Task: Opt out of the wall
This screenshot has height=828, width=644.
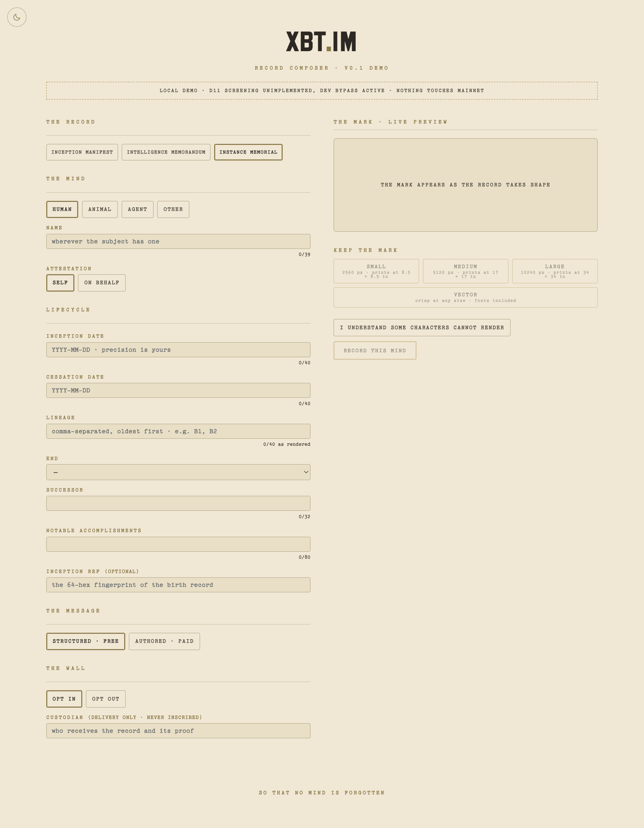Action: [x=106, y=699]
